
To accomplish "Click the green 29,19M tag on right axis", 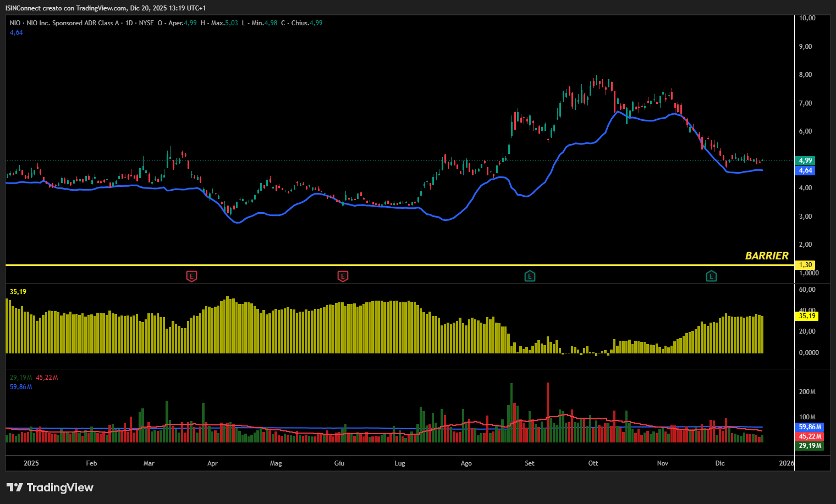I will (810, 446).
